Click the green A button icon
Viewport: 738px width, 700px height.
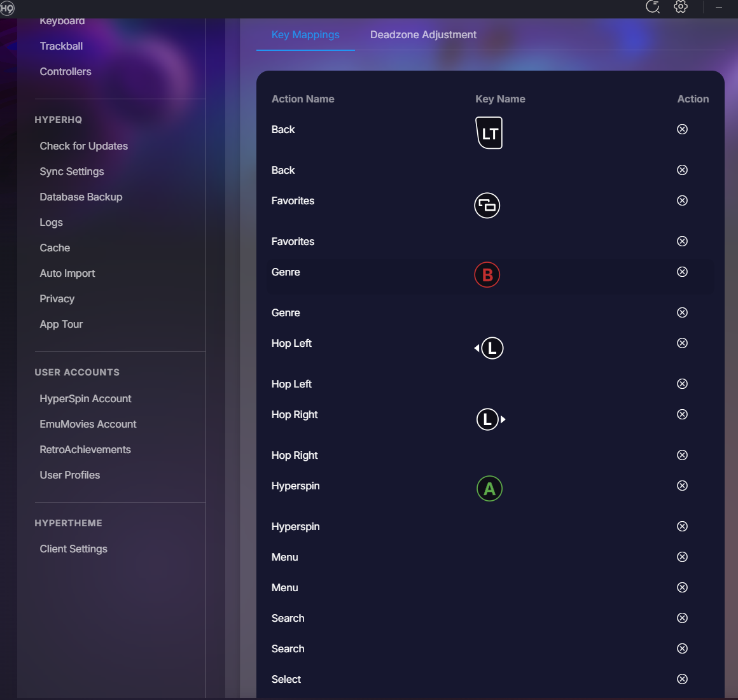(x=489, y=489)
